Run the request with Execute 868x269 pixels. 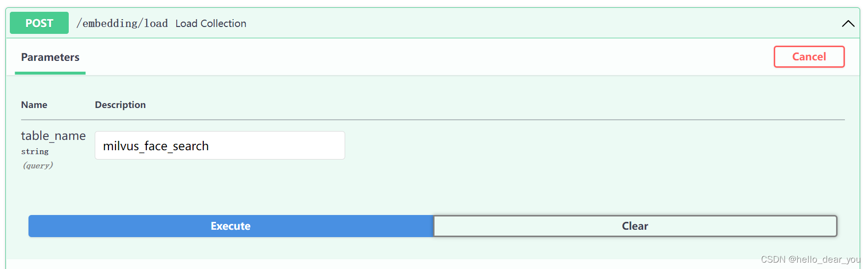pos(231,226)
